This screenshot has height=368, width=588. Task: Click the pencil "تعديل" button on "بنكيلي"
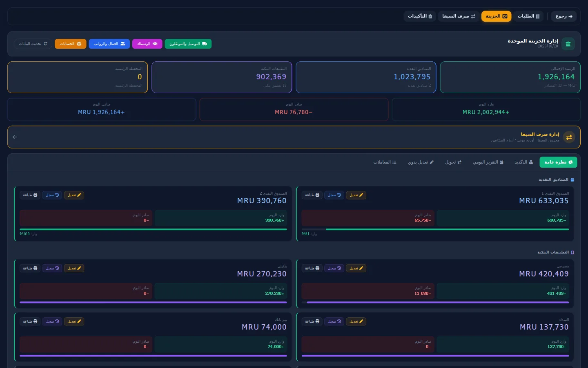74,268
